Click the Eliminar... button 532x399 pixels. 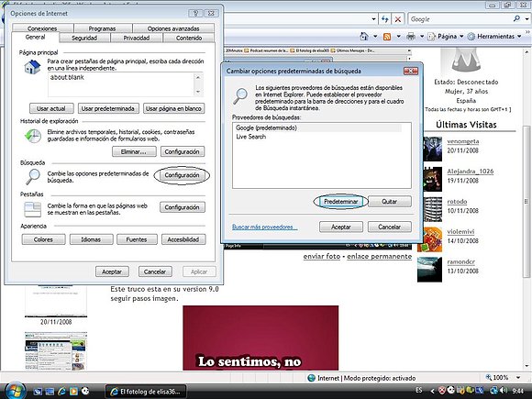pyautogui.click(x=134, y=151)
